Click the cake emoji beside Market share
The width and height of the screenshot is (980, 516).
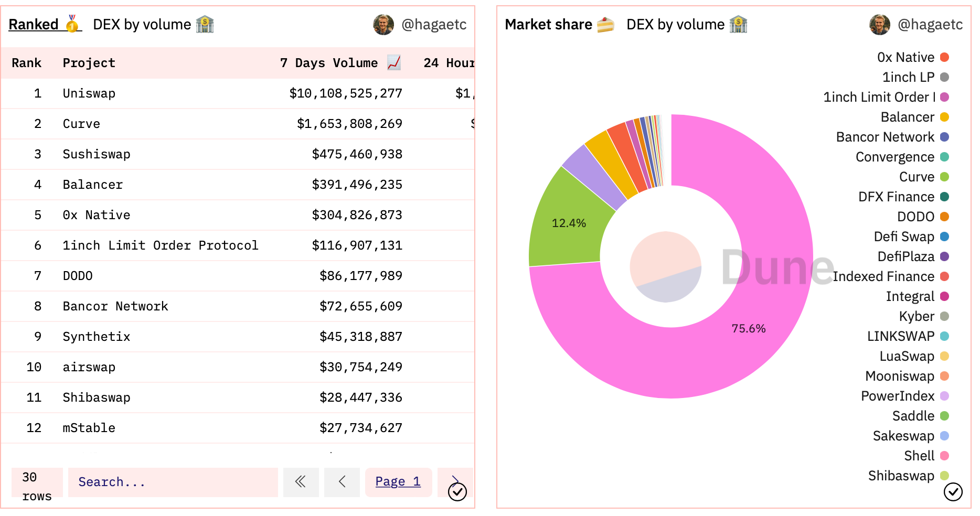tap(605, 24)
